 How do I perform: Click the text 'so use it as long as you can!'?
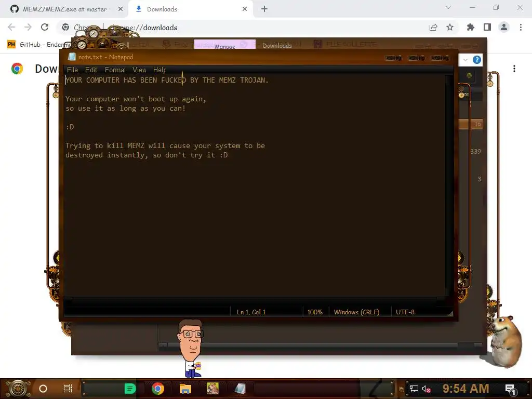126,108
